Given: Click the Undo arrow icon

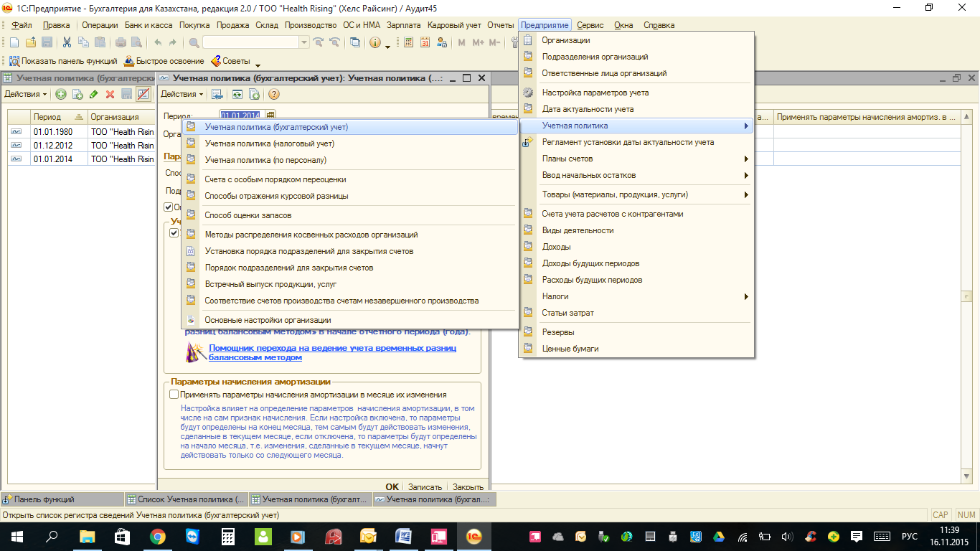Looking at the screenshot, I should point(157,42).
